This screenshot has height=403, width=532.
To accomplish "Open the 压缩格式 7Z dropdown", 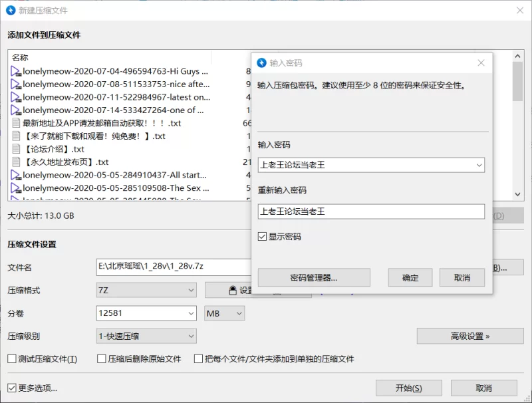I will pyautogui.click(x=146, y=291).
